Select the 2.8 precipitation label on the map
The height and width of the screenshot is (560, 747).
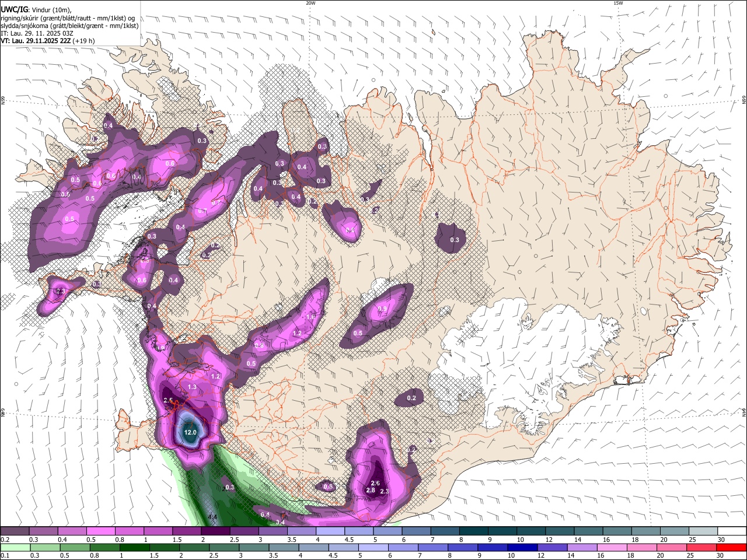click(371, 491)
